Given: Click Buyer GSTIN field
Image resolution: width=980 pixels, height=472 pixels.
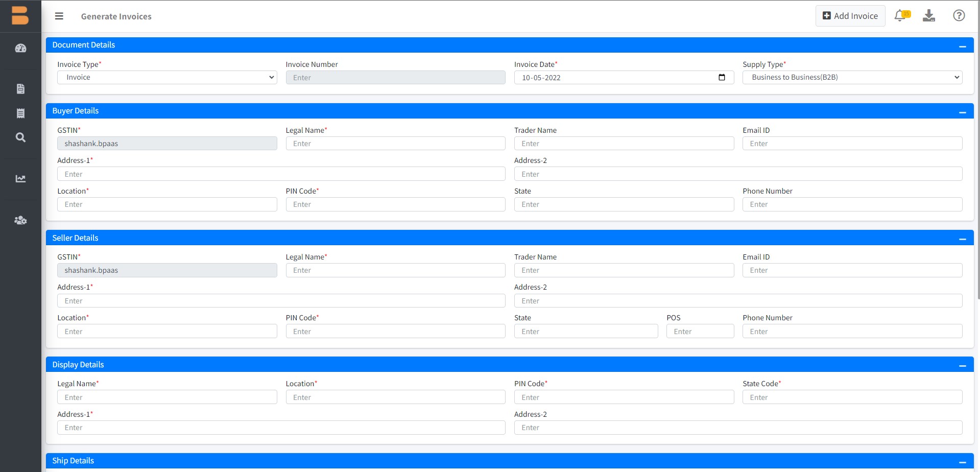Looking at the screenshot, I should [167, 144].
